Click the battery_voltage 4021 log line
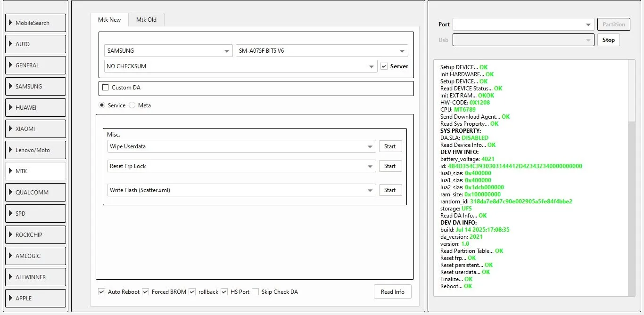644x315 pixels. pos(468,159)
